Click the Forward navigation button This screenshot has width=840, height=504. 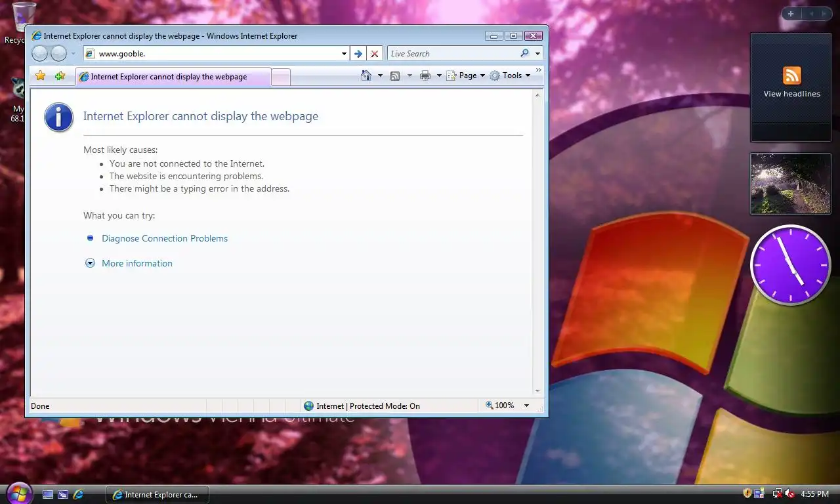[59, 54]
